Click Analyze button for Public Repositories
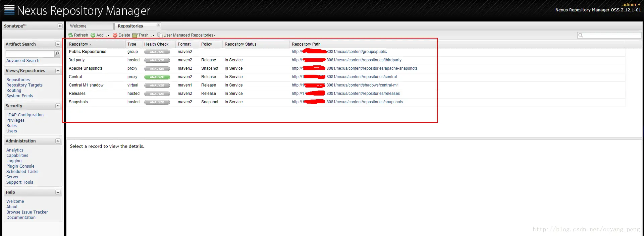The width and height of the screenshot is (644, 236). [x=157, y=52]
